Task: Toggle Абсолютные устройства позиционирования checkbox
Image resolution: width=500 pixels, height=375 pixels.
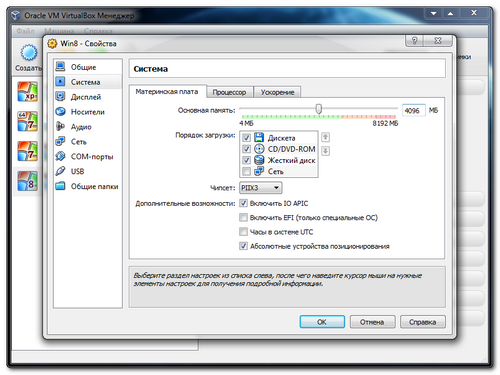Action: click(x=243, y=246)
